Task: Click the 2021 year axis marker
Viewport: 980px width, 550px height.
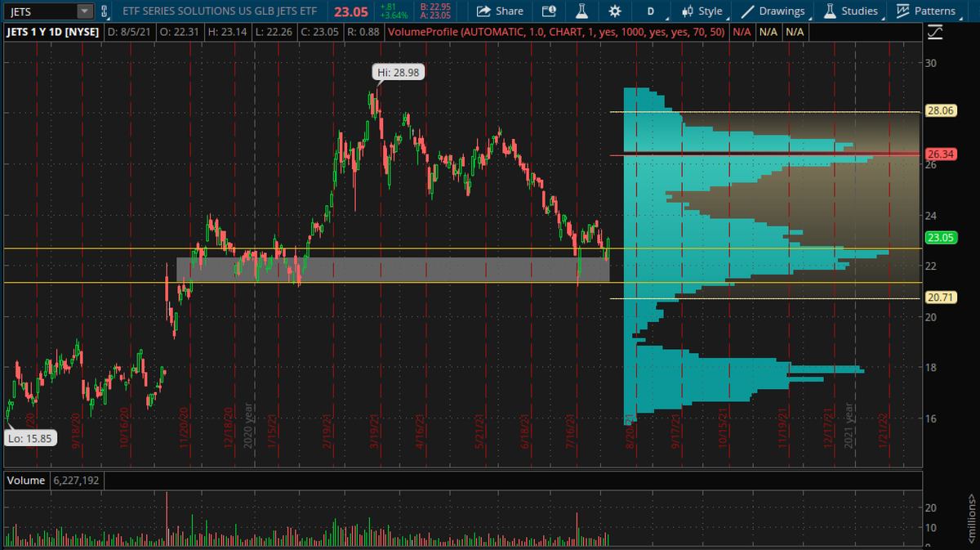Action: click(x=849, y=424)
